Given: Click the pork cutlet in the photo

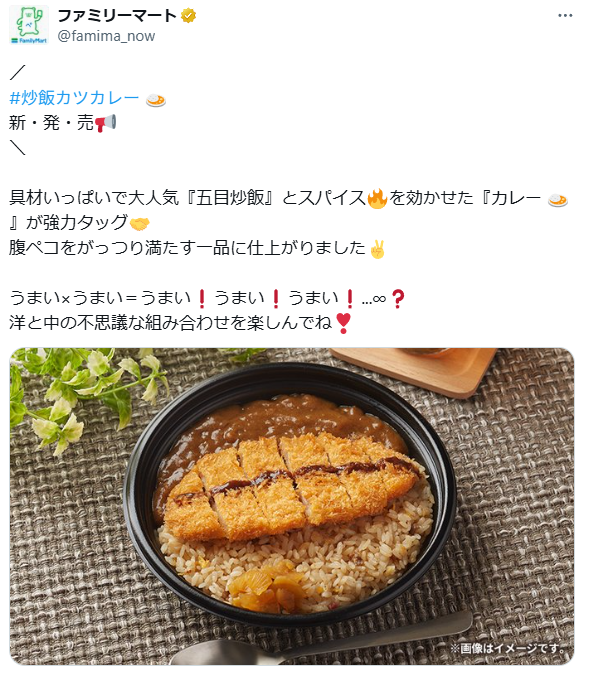Looking at the screenshot, I should tap(291, 485).
